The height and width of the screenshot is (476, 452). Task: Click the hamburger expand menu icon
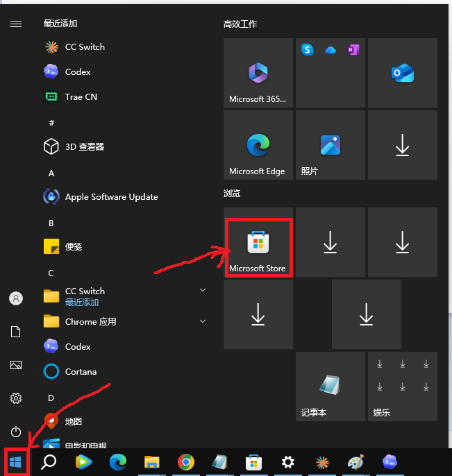[16, 24]
